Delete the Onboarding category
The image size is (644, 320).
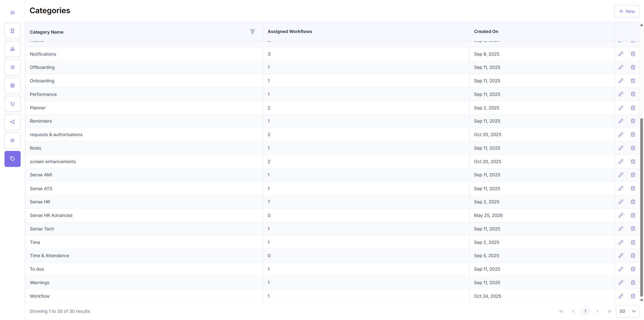[633, 81]
